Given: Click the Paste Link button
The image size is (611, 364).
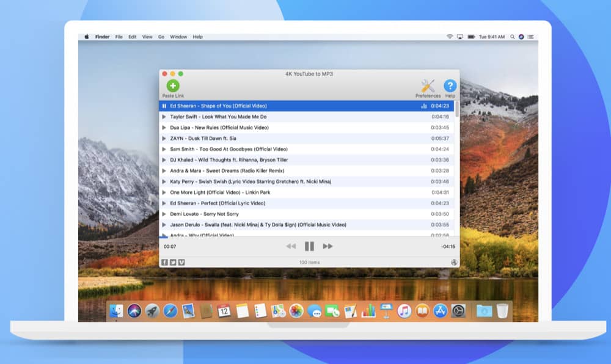Looking at the screenshot, I should [x=173, y=86].
